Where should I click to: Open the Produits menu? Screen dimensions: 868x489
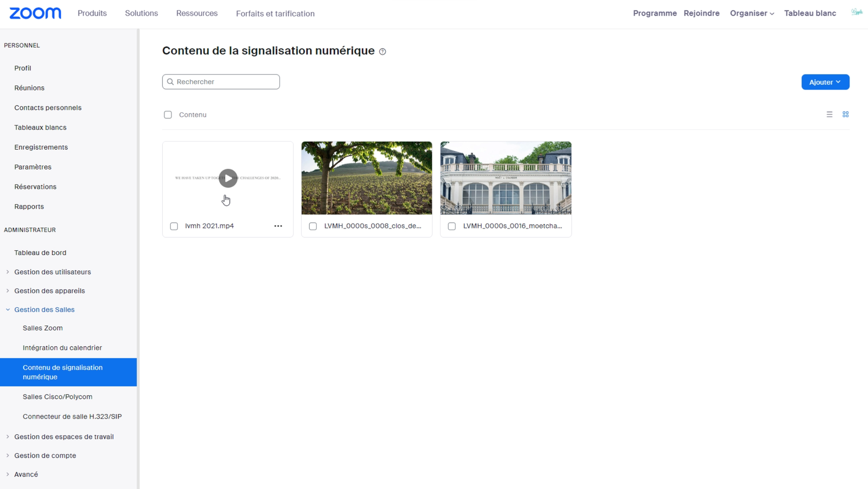coord(92,13)
